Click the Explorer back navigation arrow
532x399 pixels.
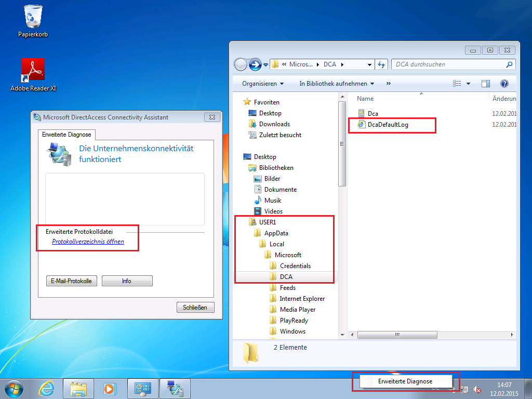pyautogui.click(x=241, y=64)
